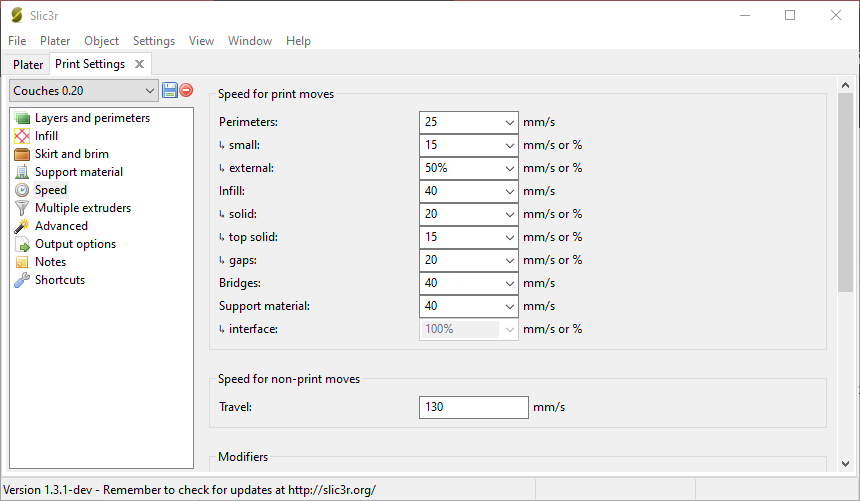Open Multiple extruders settings page
The image size is (860, 501).
(x=83, y=208)
